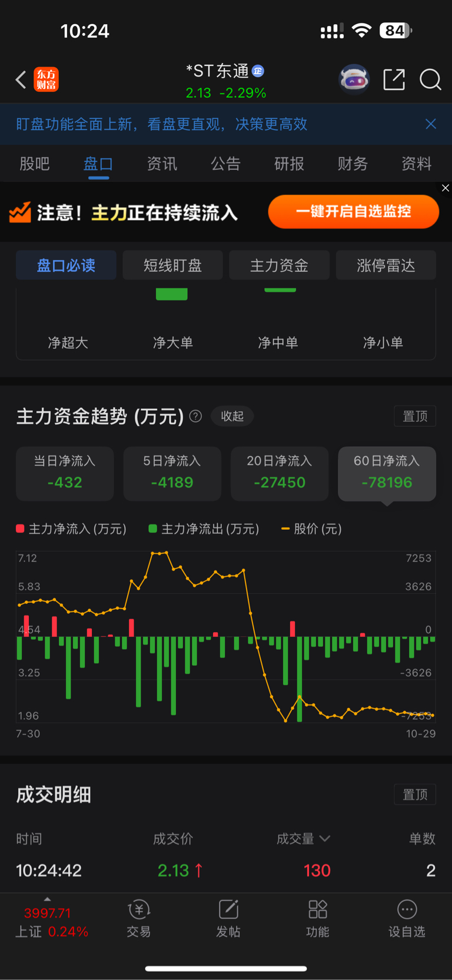Select the 涨停雷达 chip
452x980 pixels.
pos(386,265)
